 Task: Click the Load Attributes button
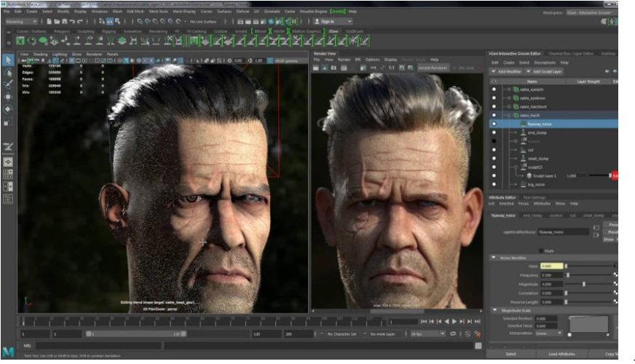click(x=561, y=354)
